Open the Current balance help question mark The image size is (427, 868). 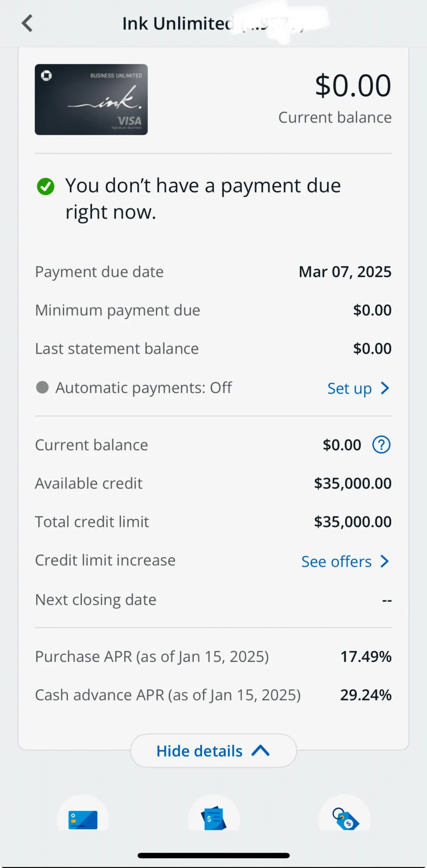(x=381, y=445)
